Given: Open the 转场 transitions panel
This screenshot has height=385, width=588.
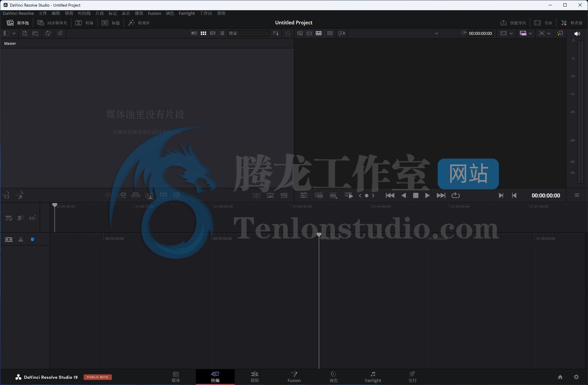Looking at the screenshot, I should click(84, 23).
